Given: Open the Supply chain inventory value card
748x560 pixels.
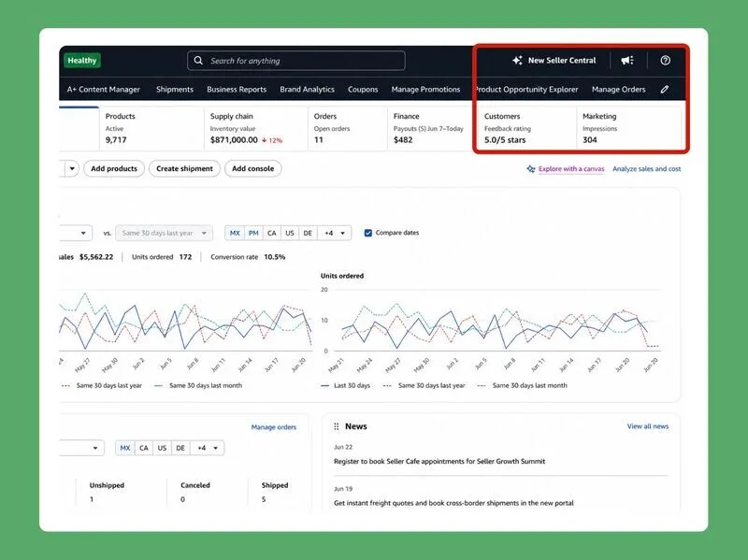Looking at the screenshot, I should [x=255, y=128].
